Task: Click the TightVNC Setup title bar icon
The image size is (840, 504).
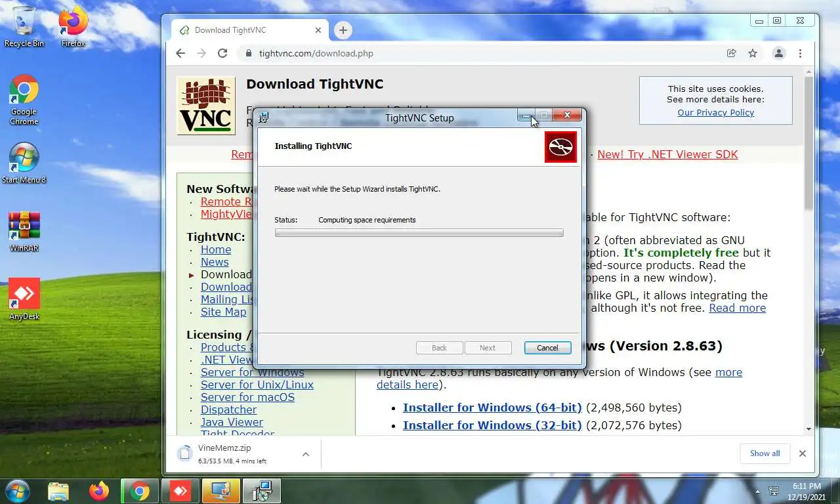Action: [264, 118]
